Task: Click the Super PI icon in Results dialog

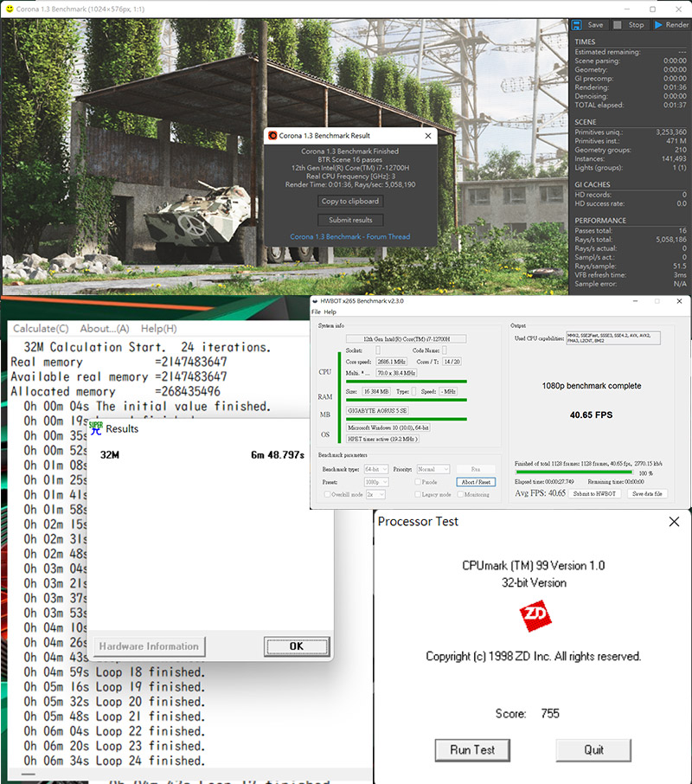Action: pos(95,428)
